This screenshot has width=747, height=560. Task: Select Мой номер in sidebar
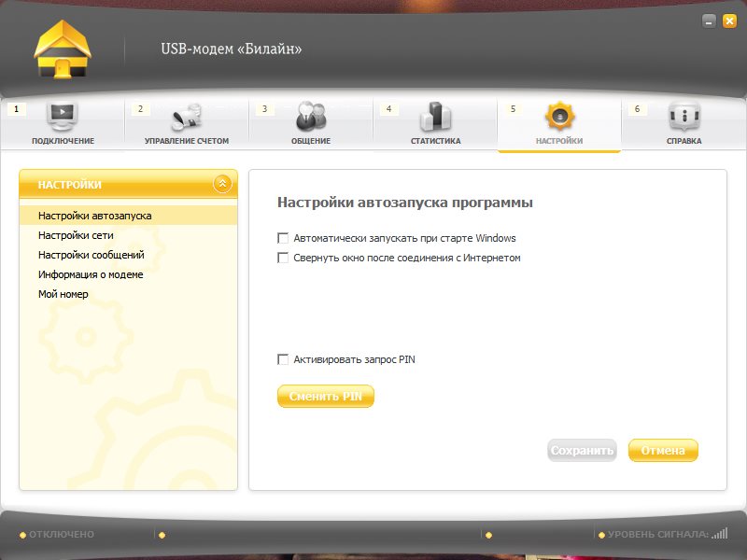click(x=63, y=294)
